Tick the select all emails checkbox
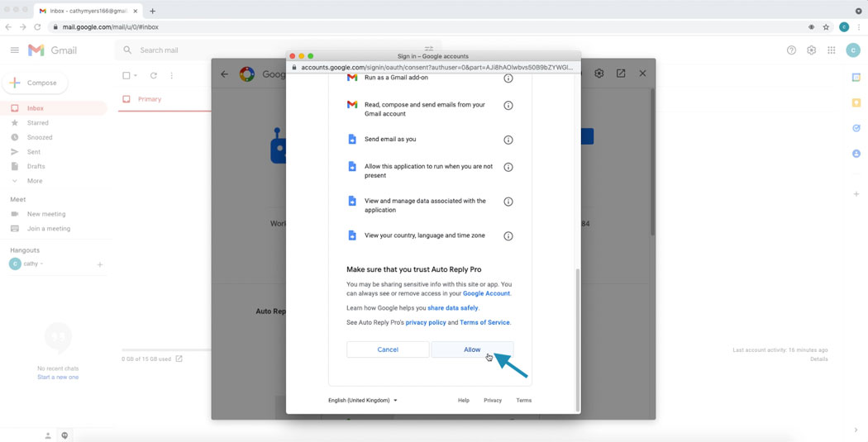Image resolution: width=868 pixels, height=442 pixels. [x=126, y=76]
